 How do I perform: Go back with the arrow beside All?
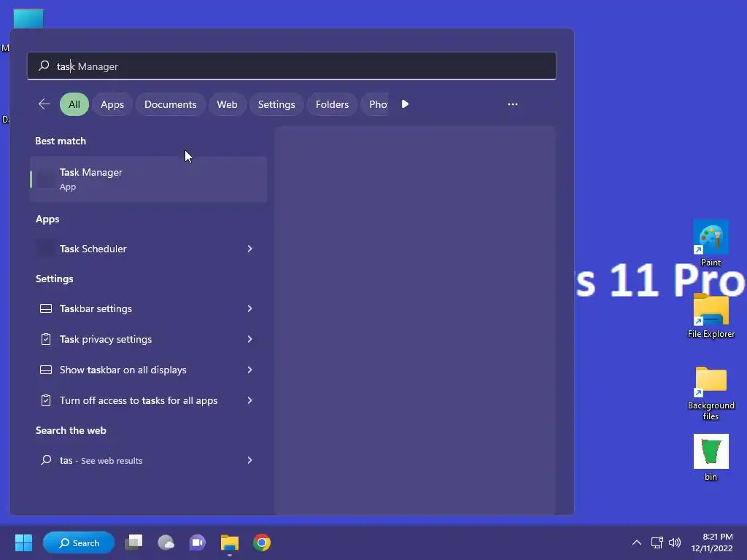[x=44, y=104]
